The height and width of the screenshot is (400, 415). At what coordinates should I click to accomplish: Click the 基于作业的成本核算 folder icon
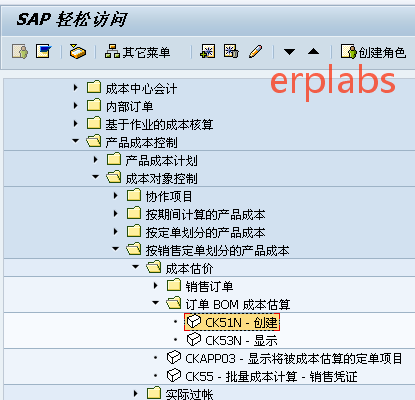point(94,123)
